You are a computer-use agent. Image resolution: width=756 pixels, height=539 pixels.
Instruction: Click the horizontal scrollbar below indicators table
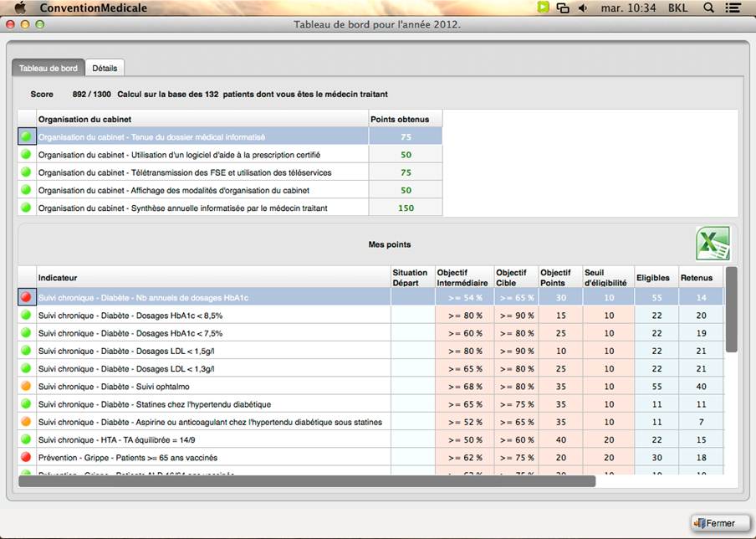[x=307, y=481]
